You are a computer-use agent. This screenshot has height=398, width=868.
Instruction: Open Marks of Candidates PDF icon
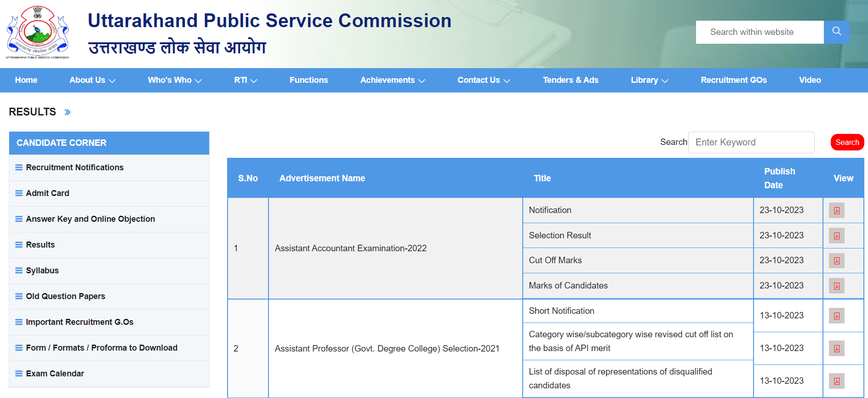click(836, 286)
